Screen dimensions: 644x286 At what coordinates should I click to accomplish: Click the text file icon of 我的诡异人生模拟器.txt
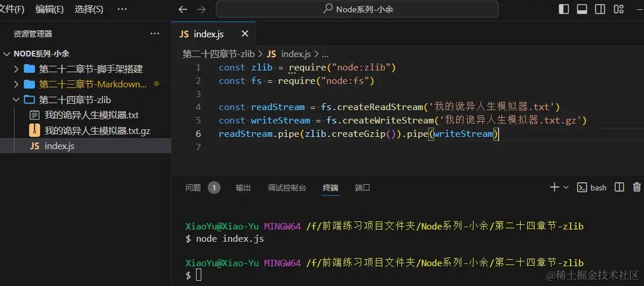35,115
